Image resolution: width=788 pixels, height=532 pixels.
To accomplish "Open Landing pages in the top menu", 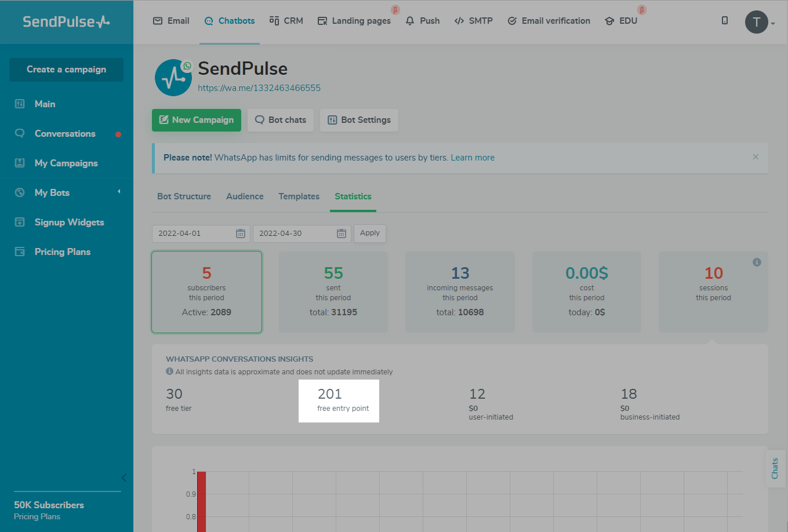I will (x=354, y=21).
